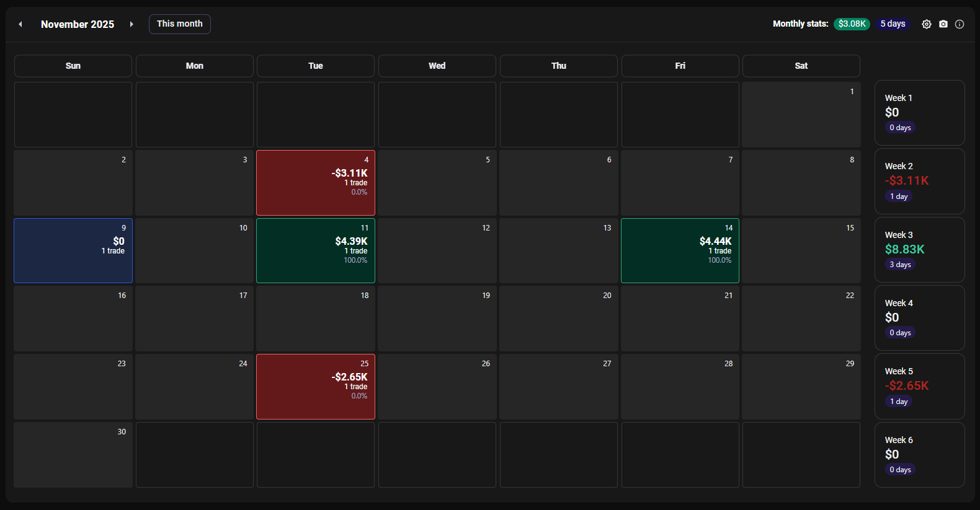Select November 9 zero-dollar day cell
This screenshot has height=510, width=980.
click(x=73, y=250)
